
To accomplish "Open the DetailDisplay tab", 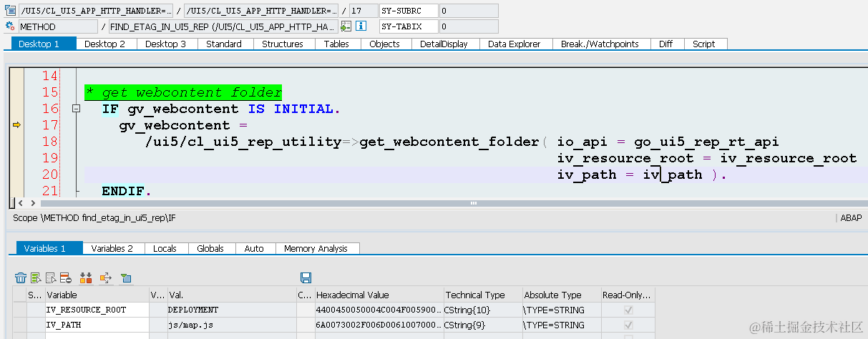I will tap(444, 44).
